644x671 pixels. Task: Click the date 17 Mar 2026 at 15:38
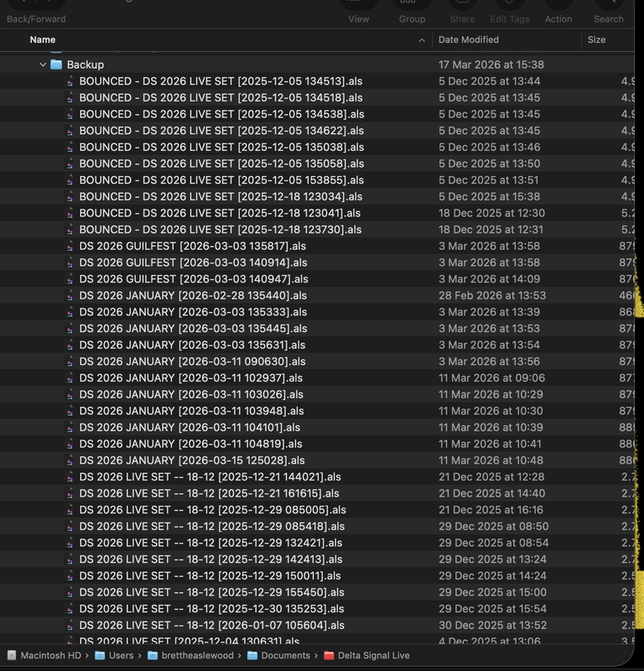[x=491, y=65]
